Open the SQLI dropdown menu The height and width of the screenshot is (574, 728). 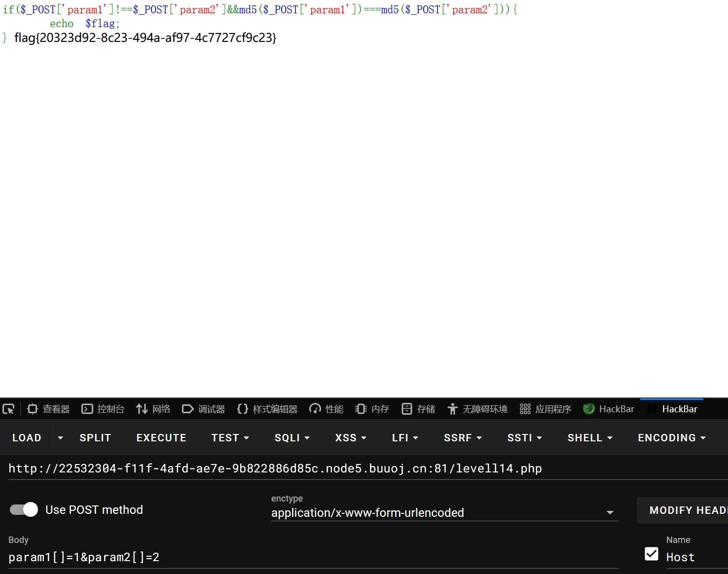tap(292, 438)
